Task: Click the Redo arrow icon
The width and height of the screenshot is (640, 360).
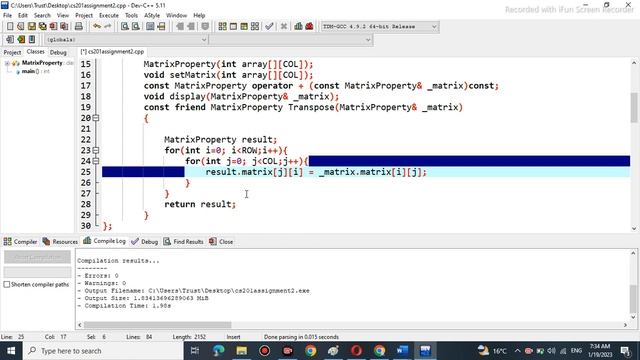Action: pos(107,27)
